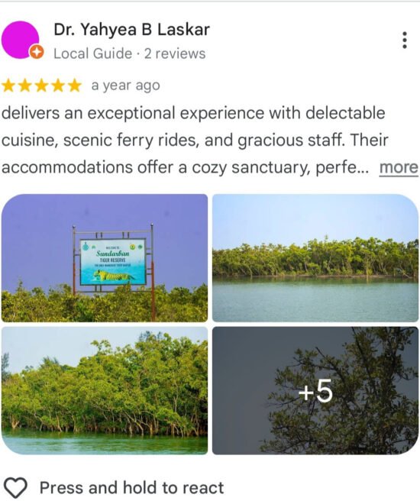Open the three-dot overflow menu
This screenshot has width=420, height=504.
pos(405,40)
